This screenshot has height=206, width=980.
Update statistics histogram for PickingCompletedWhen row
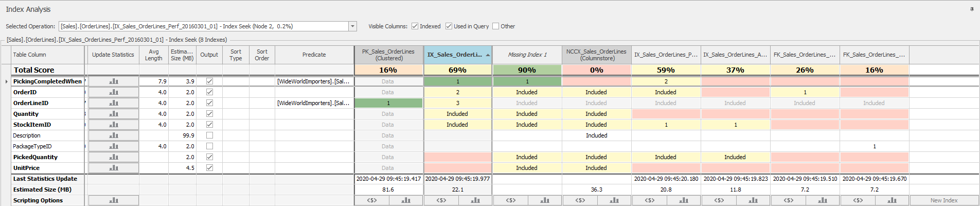pyautogui.click(x=114, y=81)
